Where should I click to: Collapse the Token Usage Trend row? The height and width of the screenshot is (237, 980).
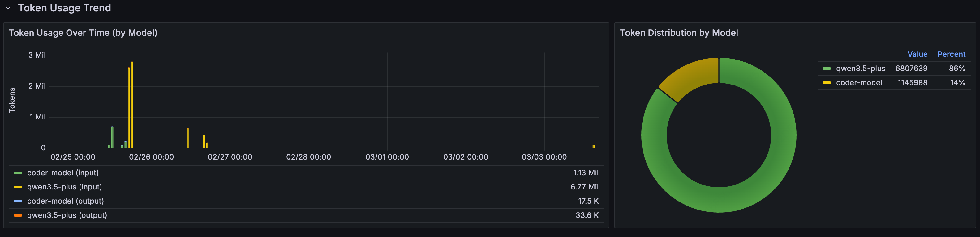coord(8,8)
